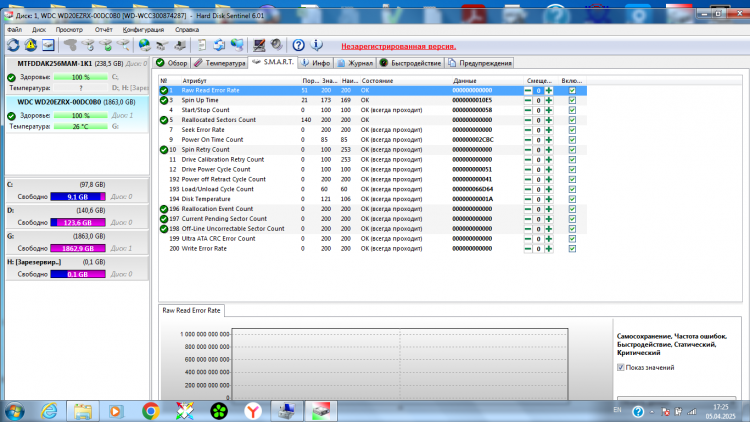Click the disk with green checkmark toolbar icon
The width and height of the screenshot is (750, 422).
pyautogui.click(x=106, y=45)
